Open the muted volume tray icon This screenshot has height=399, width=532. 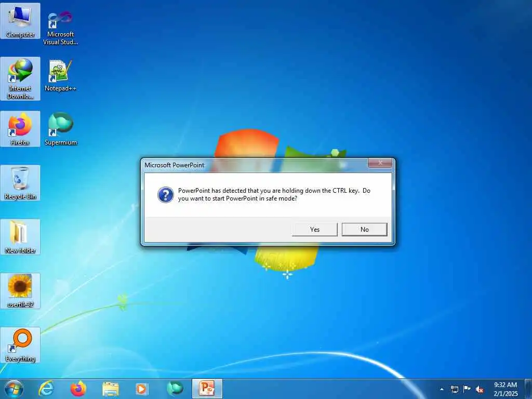click(x=480, y=389)
